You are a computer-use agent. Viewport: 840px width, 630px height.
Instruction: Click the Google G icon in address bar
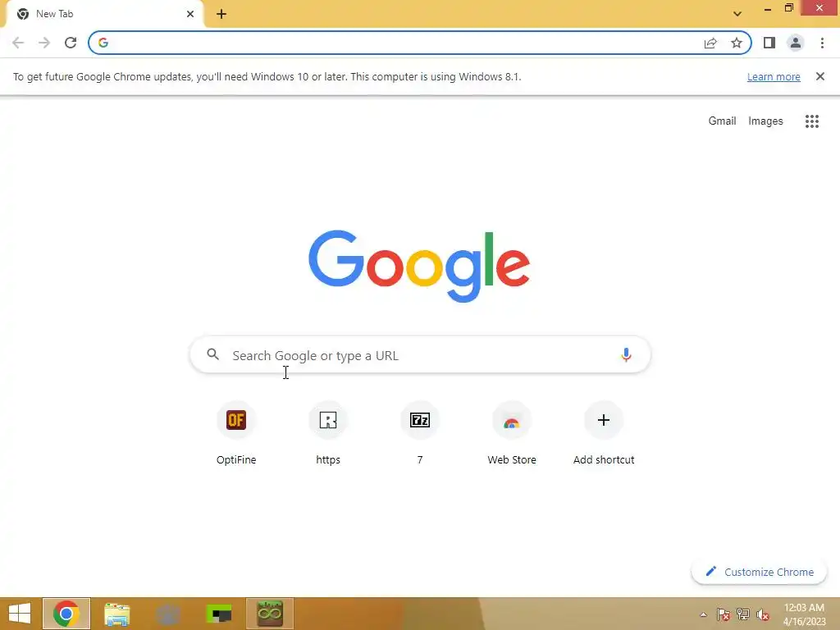tap(103, 43)
